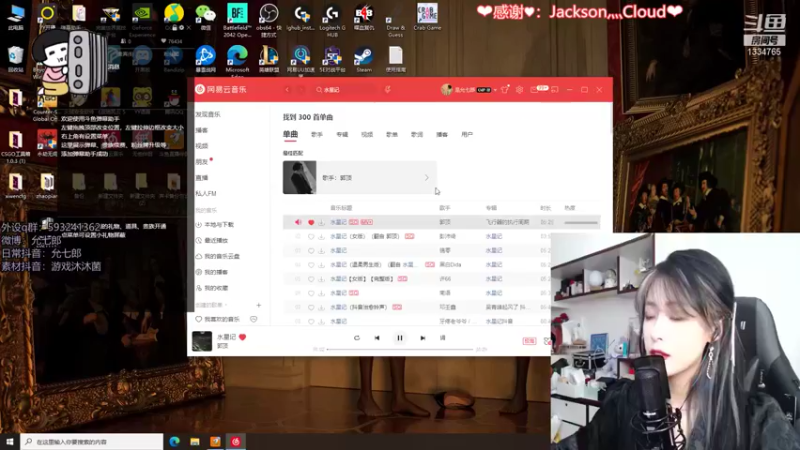Click the Windows taskbar search box
The image size is (800, 450).
pos(92,442)
